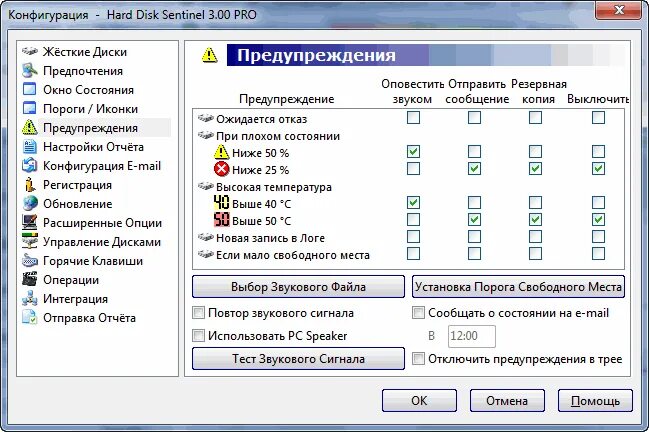Screen dimensions: 649x432
Task: Click the Отправка Отчёта sidebar icon
Action: (30, 318)
